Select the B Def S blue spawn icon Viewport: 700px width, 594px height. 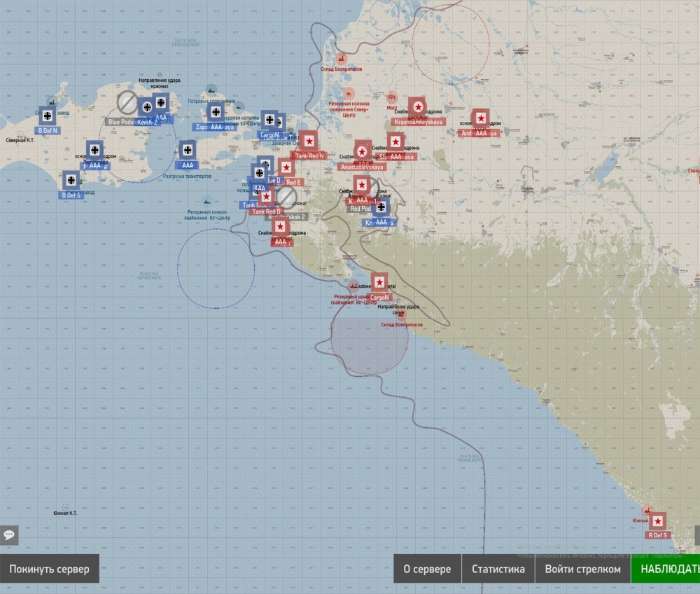71,181
